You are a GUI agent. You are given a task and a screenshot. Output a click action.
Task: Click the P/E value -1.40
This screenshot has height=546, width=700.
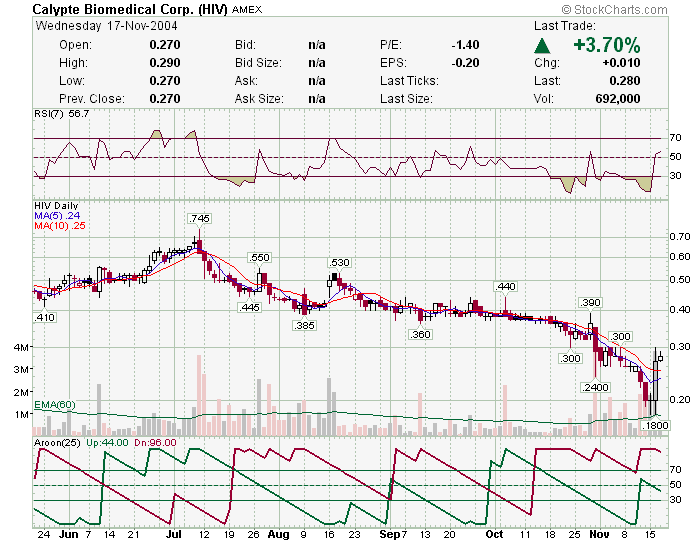(x=465, y=45)
